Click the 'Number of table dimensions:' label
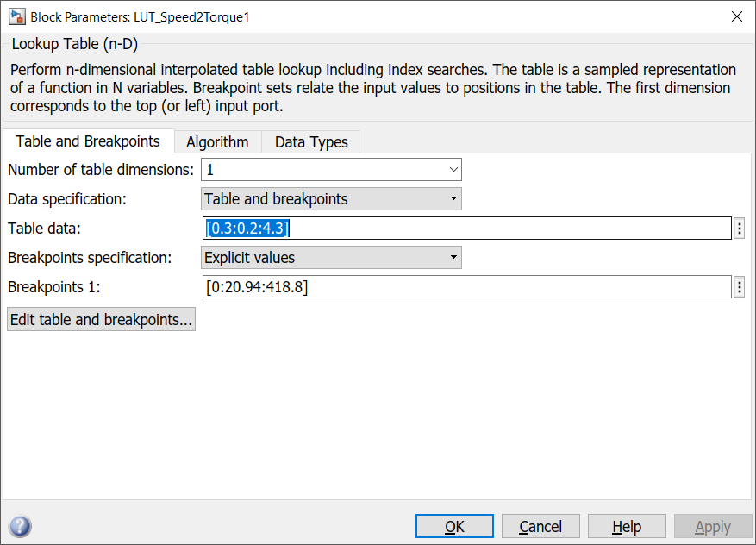The height and width of the screenshot is (545, 756). pos(101,170)
